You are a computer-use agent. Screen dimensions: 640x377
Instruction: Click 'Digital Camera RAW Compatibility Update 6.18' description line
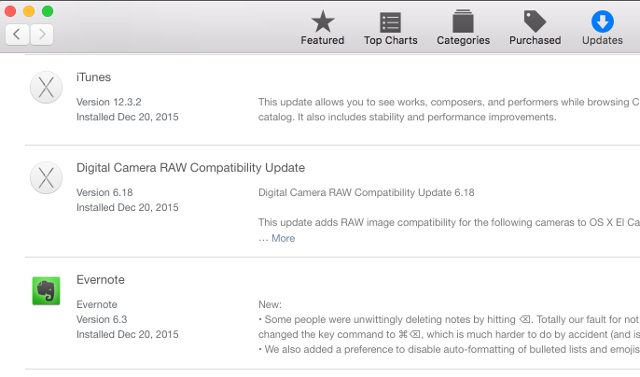point(366,193)
